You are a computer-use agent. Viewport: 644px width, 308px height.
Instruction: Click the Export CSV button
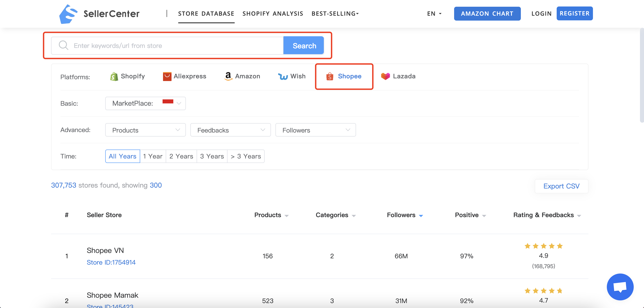pos(561,186)
